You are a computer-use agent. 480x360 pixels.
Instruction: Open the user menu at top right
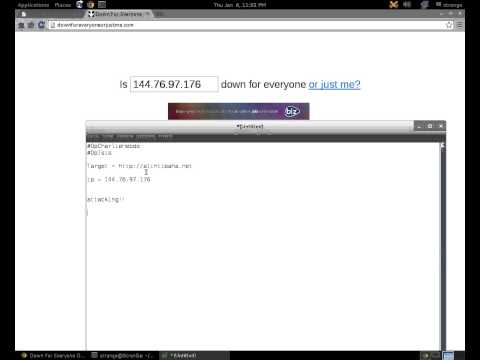click(x=449, y=5)
